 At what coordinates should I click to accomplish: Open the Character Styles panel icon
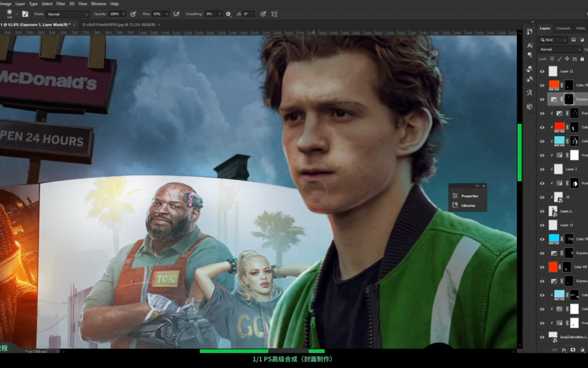coord(529,79)
